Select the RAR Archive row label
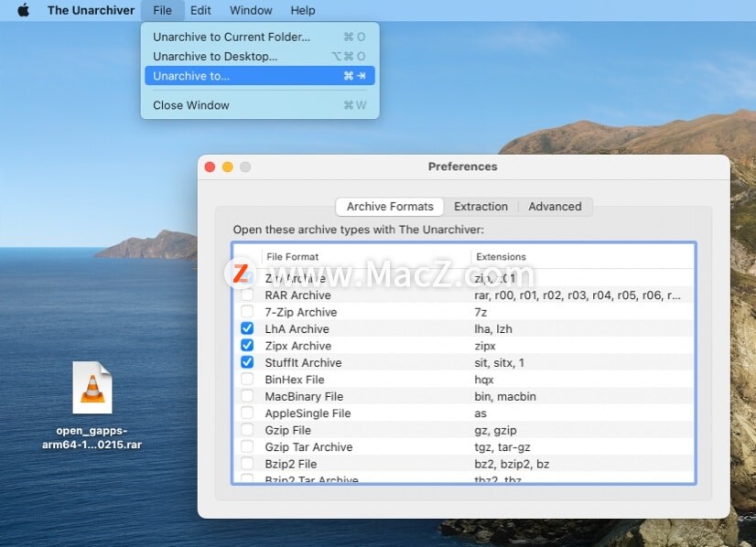This screenshot has width=756, height=547. (x=297, y=295)
